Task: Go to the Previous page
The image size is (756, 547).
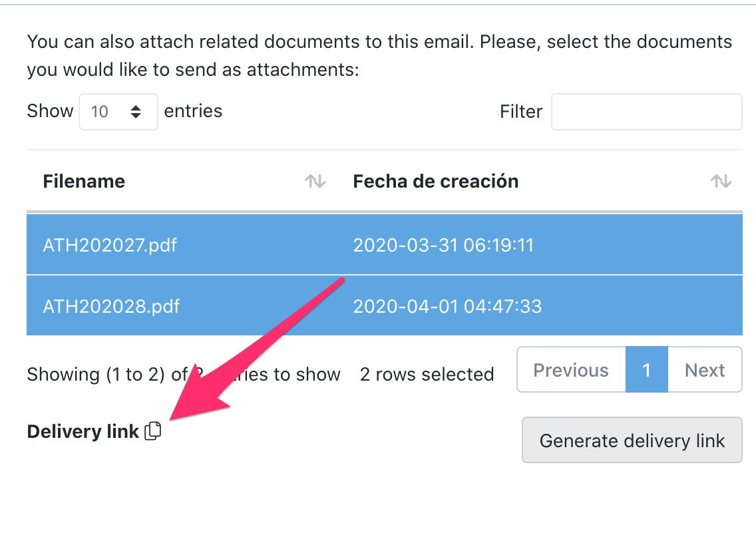Action: click(571, 370)
